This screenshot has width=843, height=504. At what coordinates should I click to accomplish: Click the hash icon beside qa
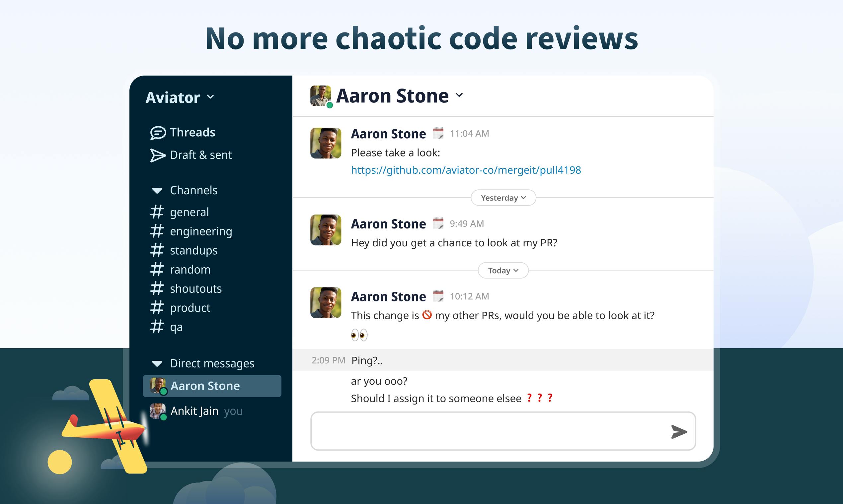[x=157, y=327]
